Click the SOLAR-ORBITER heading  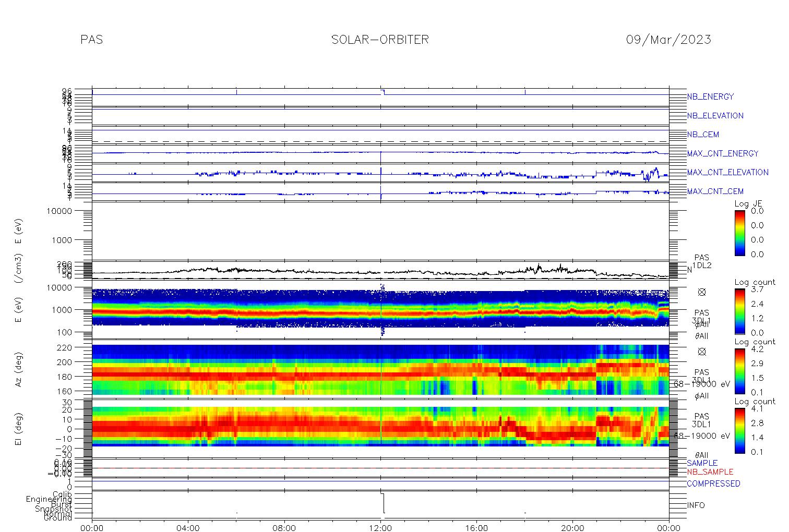pyautogui.click(x=380, y=40)
